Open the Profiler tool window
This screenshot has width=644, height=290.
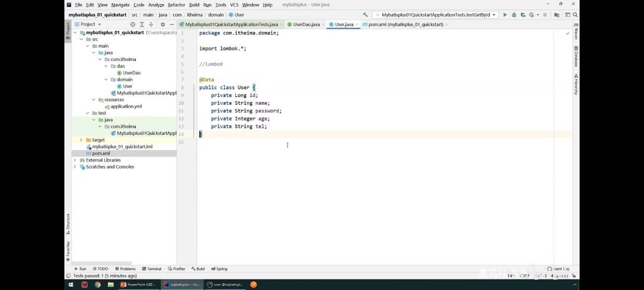point(177,269)
